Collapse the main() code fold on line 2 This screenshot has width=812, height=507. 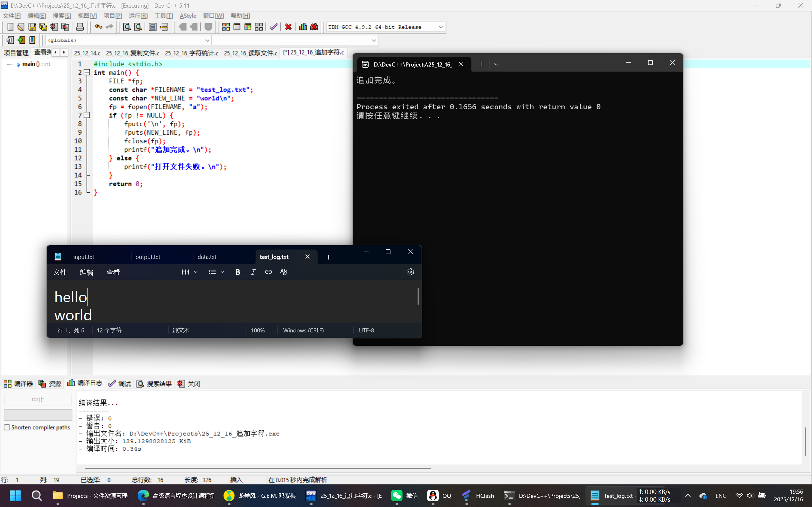pos(87,73)
